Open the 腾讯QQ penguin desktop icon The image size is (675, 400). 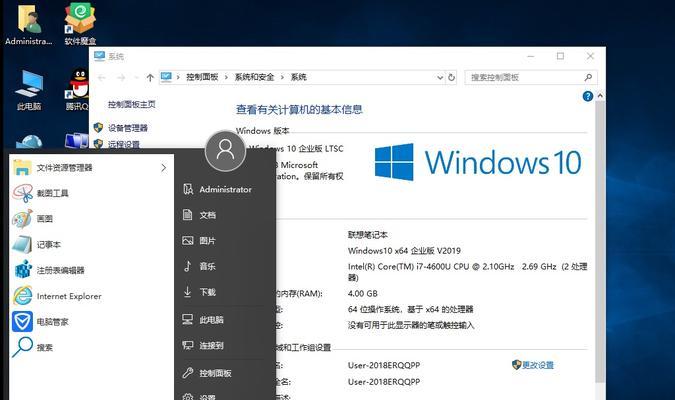coord(78,90)
